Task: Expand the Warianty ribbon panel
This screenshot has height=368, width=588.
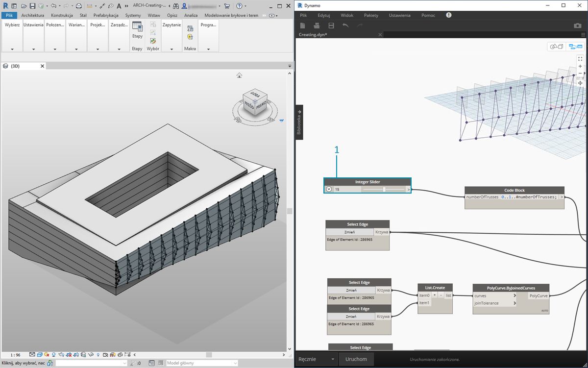Action: (x=77, y=49)
